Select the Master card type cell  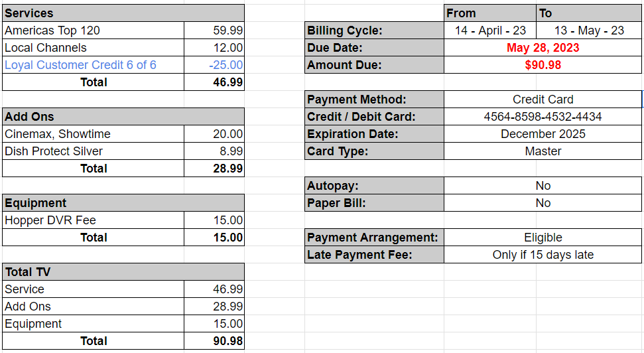pyautogui.click(x=543, y=151)
